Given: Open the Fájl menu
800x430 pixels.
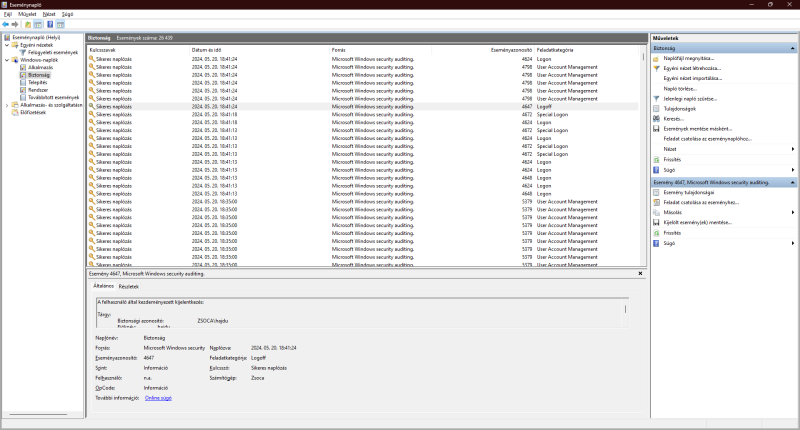Looking at the screenshot, I should 8,14.
